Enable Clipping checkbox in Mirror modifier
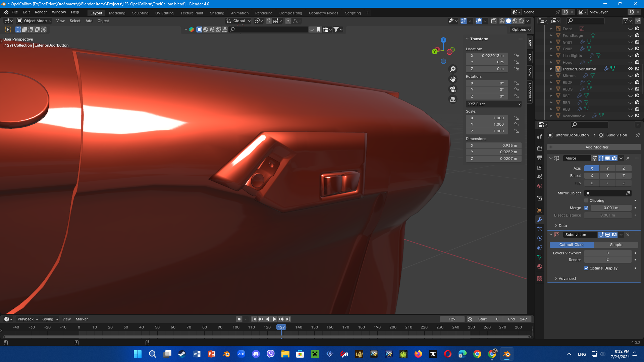The width and height of the screenshot is (644, 362). [586, 200]
